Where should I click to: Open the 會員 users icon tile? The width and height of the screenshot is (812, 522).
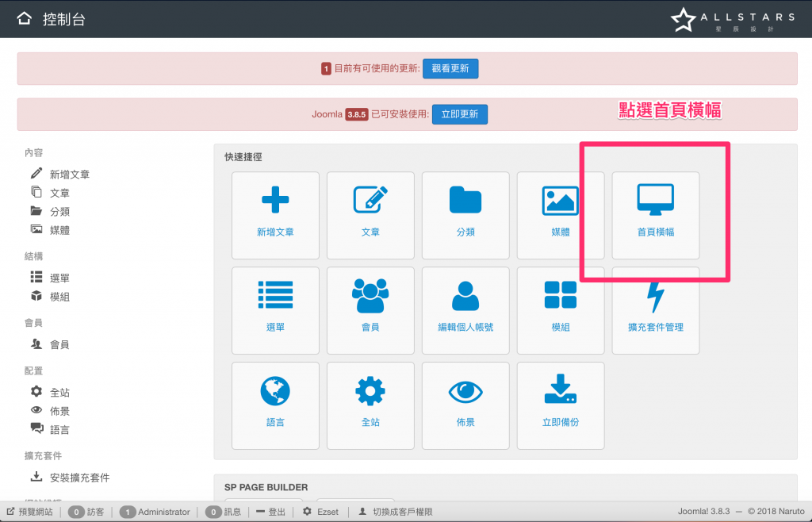click(x=370, y=310)
